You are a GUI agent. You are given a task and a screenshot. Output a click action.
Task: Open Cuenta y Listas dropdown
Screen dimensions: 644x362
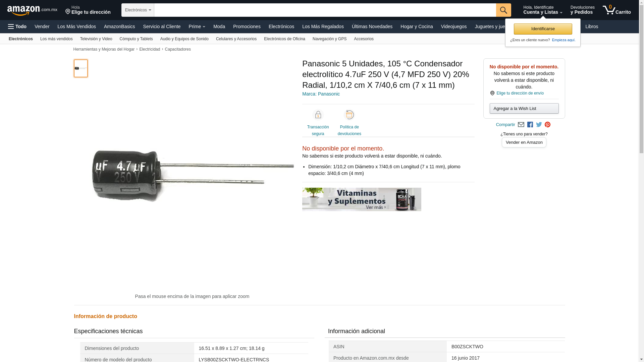click(543, 10)
